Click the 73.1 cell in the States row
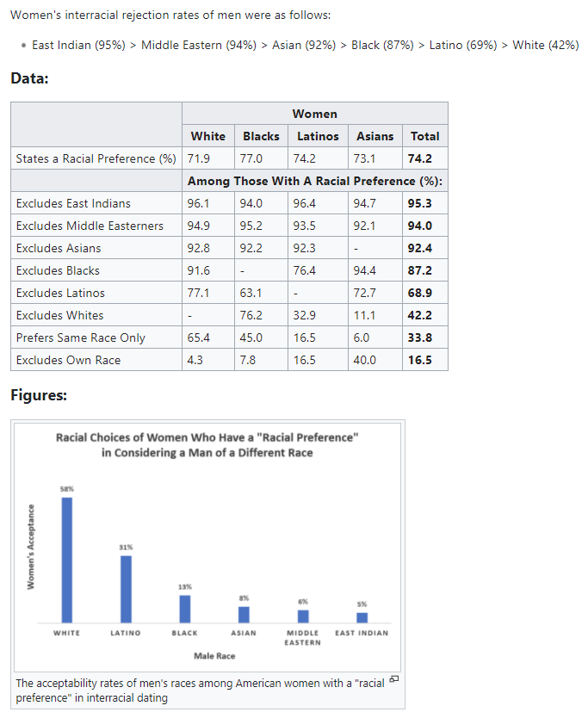Image resolution: width=588 pixels, height=712 pixels. 375,158
